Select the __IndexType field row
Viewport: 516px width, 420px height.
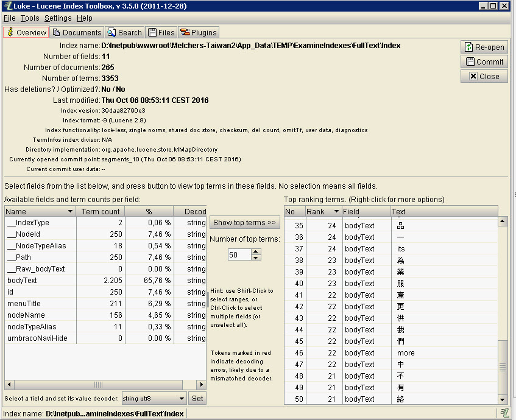pyautogui.click(x=105, y=223)
